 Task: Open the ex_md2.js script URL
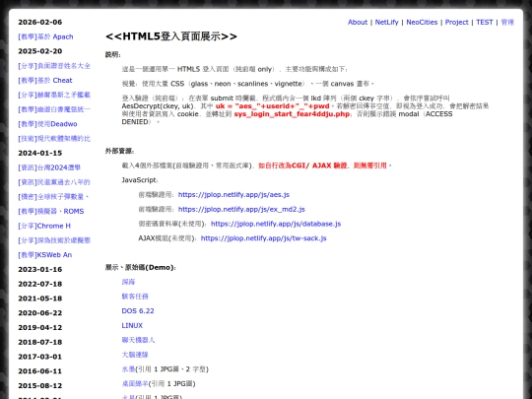241,209
